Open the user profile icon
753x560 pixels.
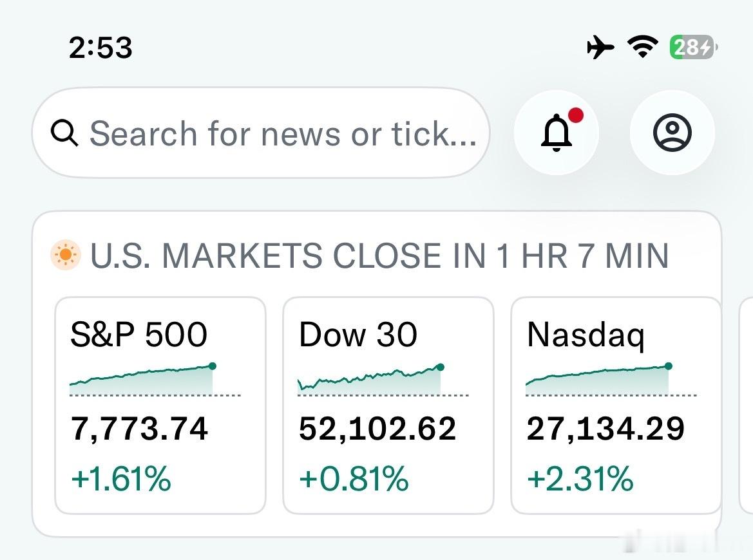point(672,133)
